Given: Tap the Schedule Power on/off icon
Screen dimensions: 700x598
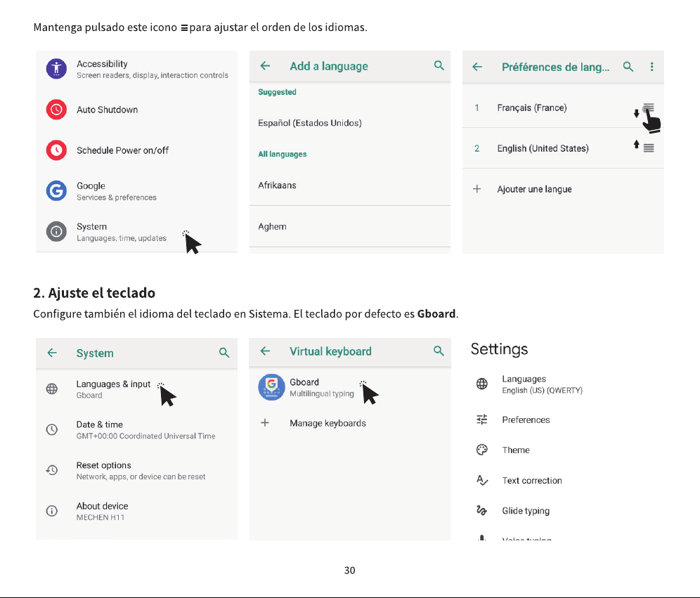Looking at the screenshot, I should point(56,150).
